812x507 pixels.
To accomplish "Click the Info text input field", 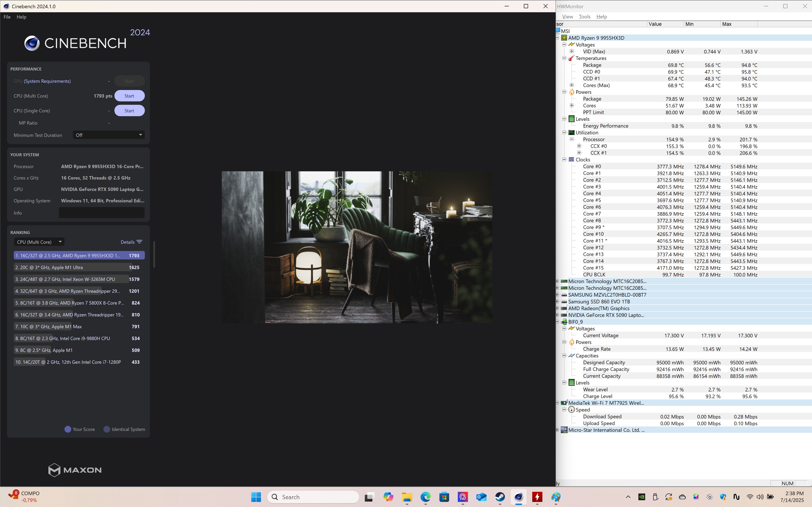I will pos(102,213).
